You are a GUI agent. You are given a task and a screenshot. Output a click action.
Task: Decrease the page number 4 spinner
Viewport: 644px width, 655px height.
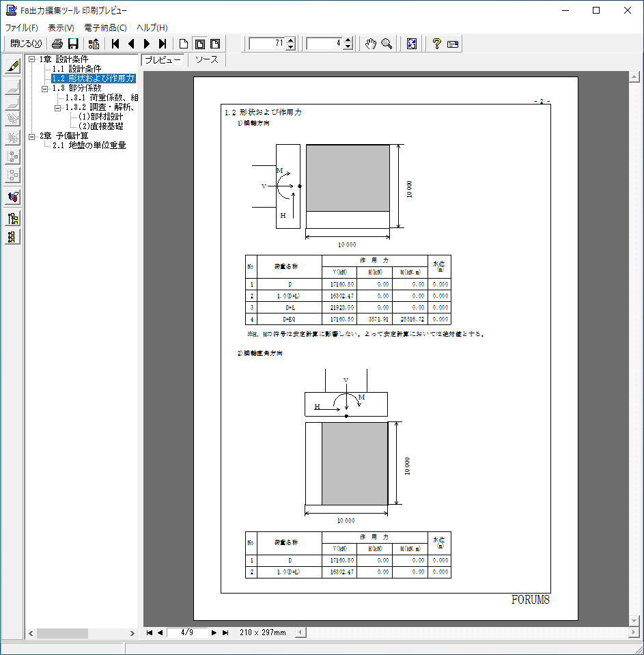click(348, 46)
